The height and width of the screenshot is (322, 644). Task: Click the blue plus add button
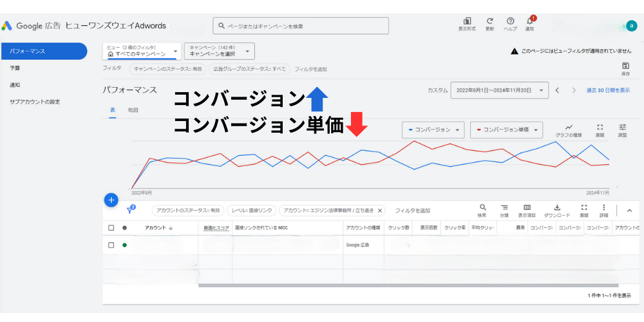pos(111,200)
